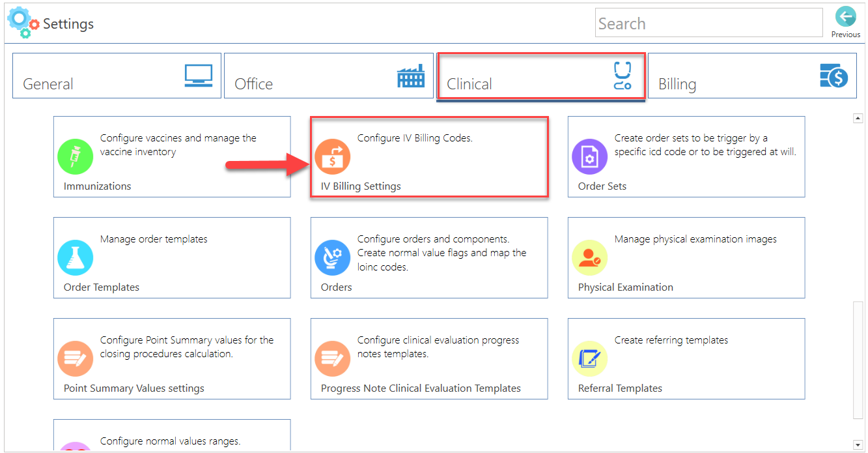Open the Immunizations settings label

click(97, 186)
